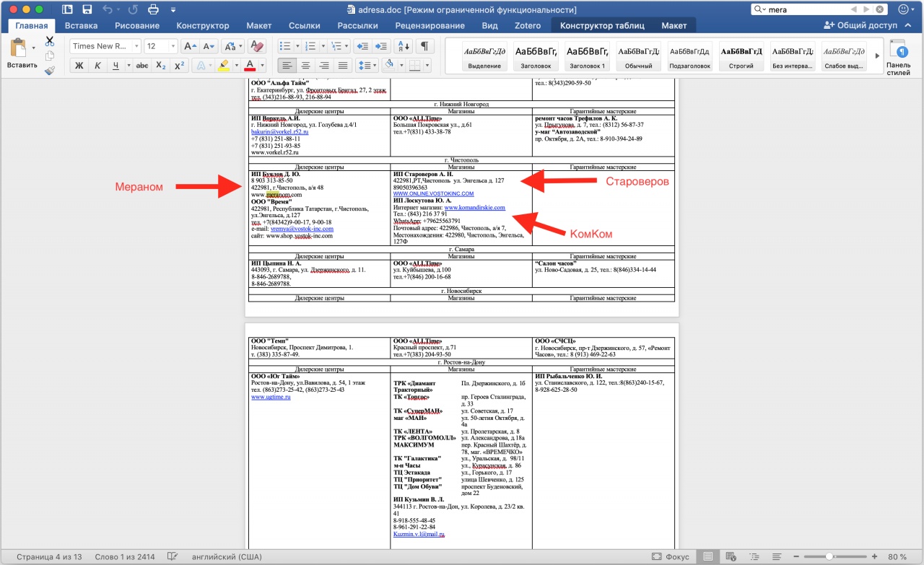Open the Styles Pane (Панель стилей)

[x=899, y=58]
